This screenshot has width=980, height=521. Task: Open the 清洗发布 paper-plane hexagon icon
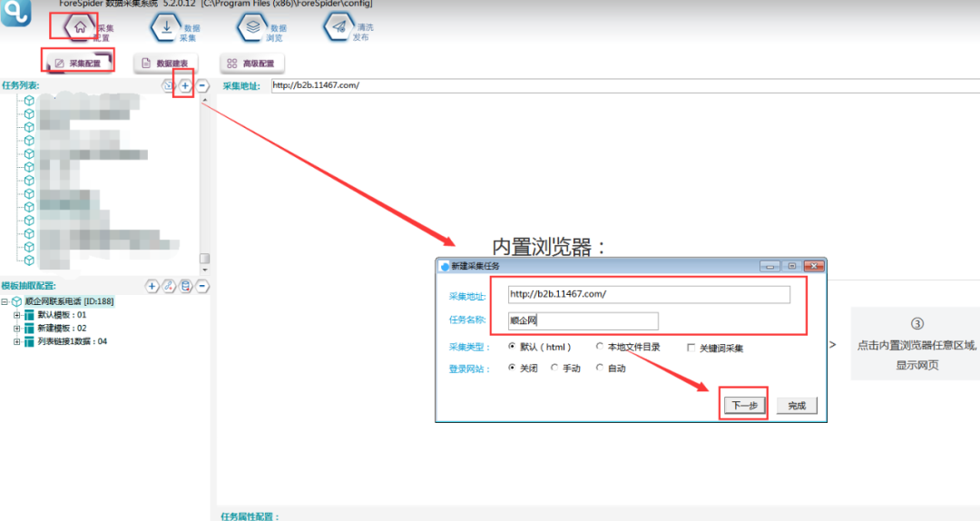pos(338,27)
